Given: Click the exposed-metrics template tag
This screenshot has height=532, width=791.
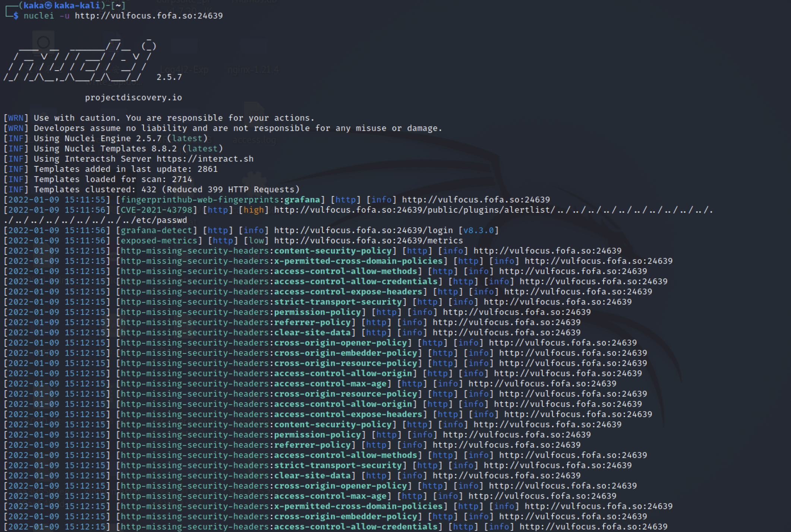Looking at the screenshot, I should coord(159,241).
